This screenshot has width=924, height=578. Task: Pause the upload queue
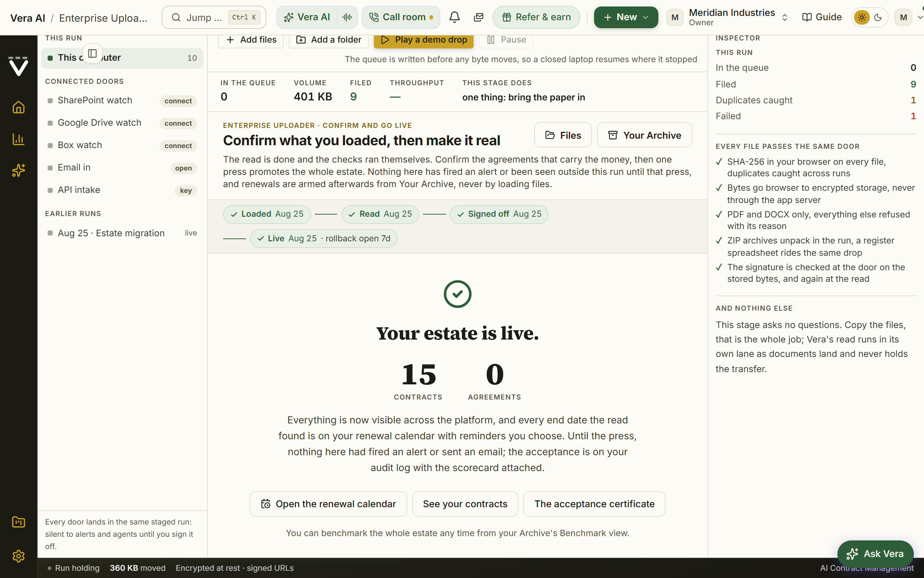click(x=506, y=40)
